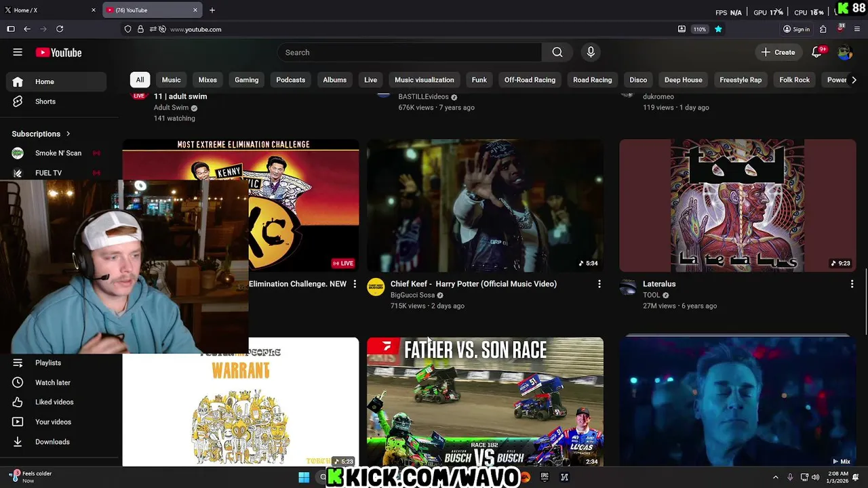Open the account avatar menu
The image size is (868, 488).
pos(844,52)
